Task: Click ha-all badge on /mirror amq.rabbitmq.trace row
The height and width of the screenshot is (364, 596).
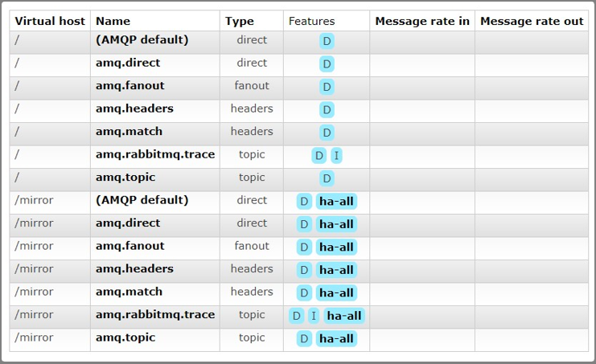Action: pos(344,316)
